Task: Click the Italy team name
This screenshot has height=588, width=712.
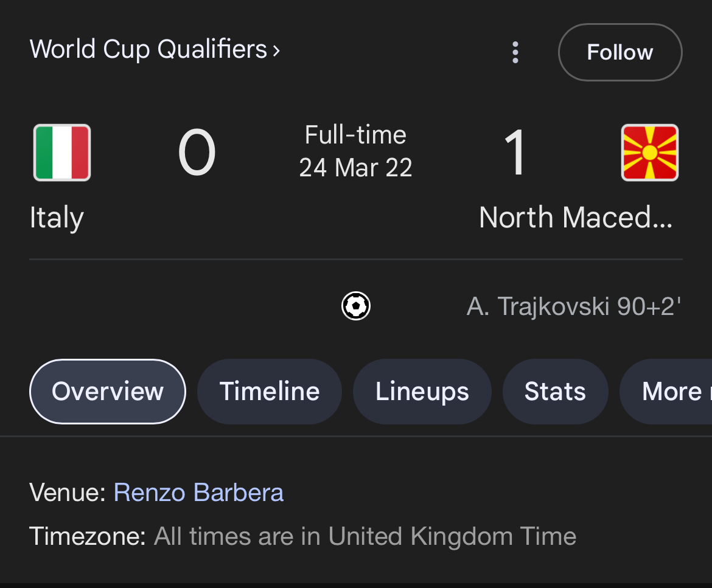Action: (57, 218)
